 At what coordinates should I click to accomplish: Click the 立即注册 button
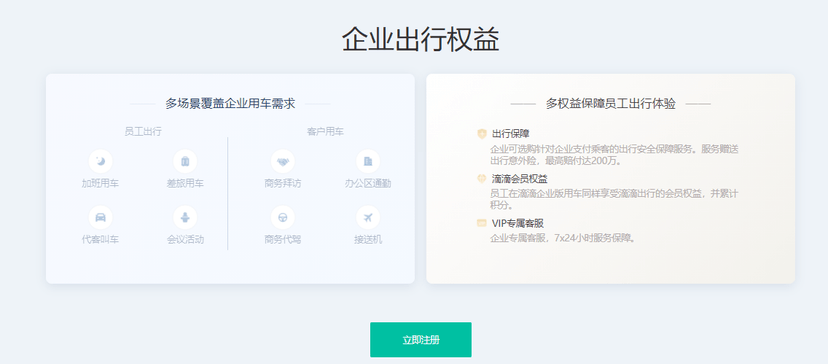pos(421,340)
